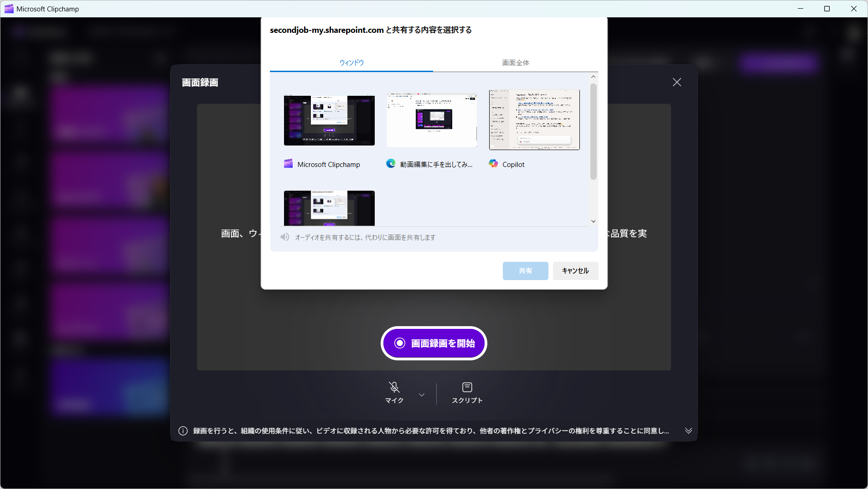
Task: Click the scroll down arrow in window list
Action: (593, 221)
